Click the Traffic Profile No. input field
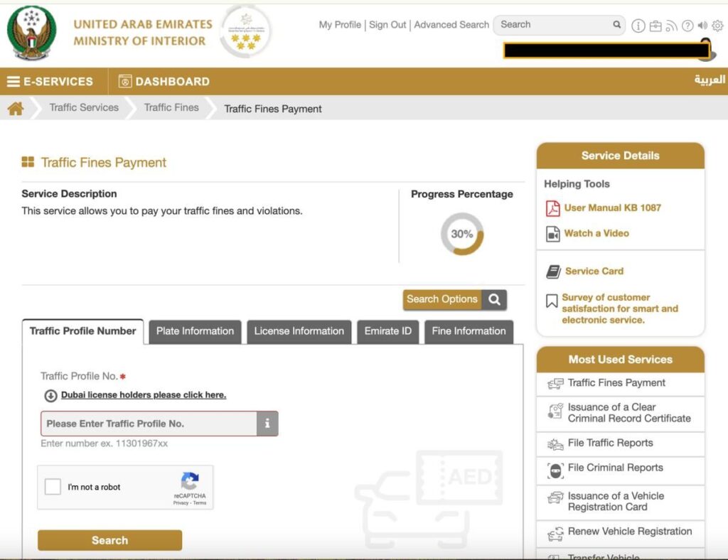 [x=149, y=424]
